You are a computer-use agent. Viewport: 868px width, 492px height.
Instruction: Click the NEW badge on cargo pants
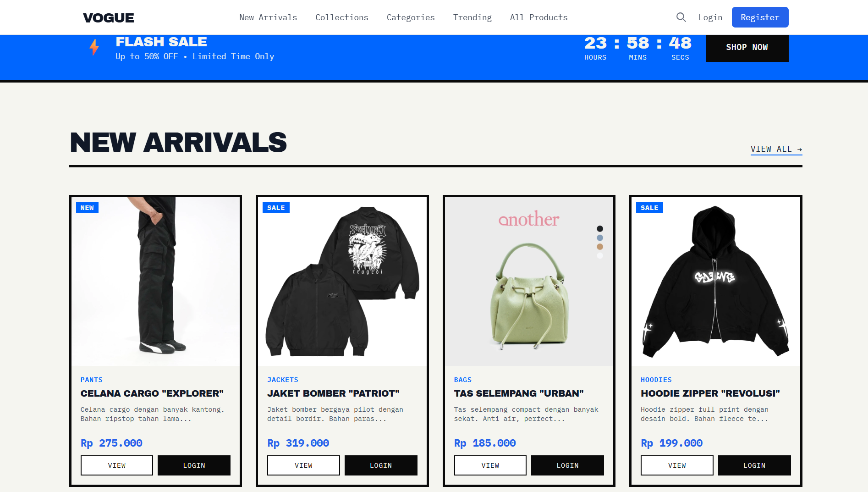87,208
